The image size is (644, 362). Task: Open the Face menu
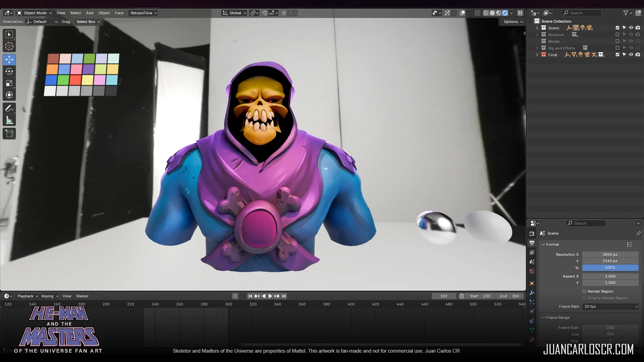(119, 13)
